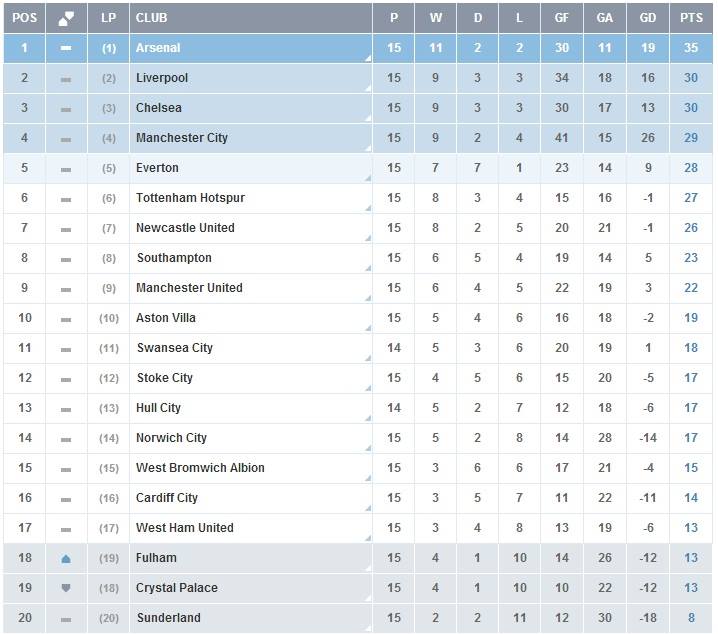Sort table by PTS column header
Viewport: 718px width, 634px height.
click(691, 18)
